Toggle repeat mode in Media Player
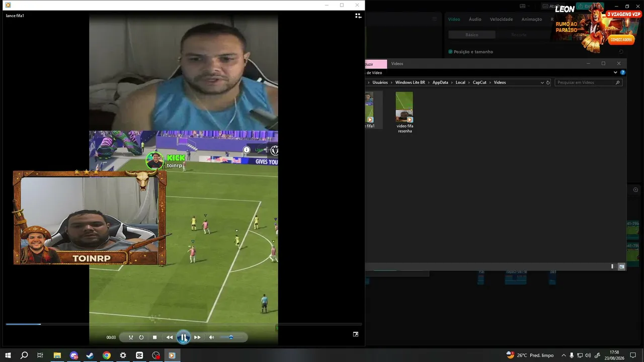 coord(141,337)
